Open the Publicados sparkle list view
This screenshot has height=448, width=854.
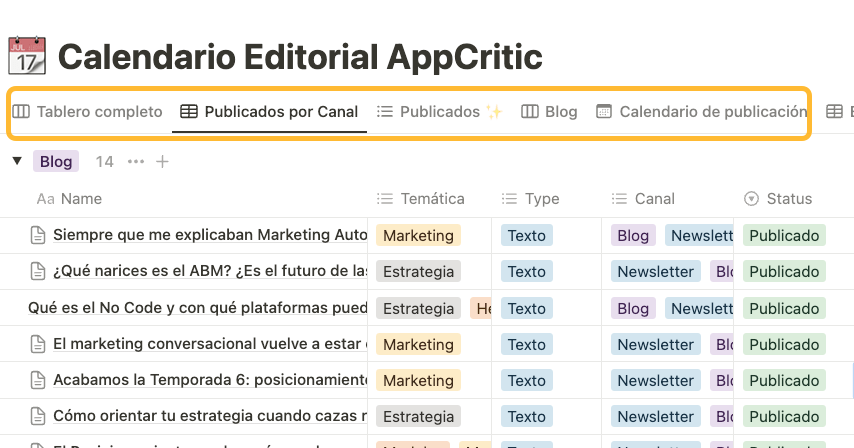point(440,112)
